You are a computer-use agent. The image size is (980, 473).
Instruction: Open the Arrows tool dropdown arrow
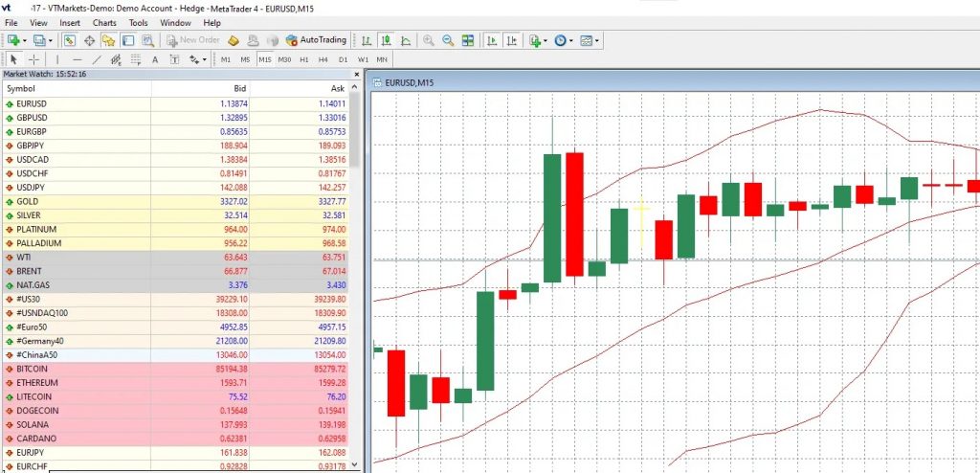[x=205, y=59]
